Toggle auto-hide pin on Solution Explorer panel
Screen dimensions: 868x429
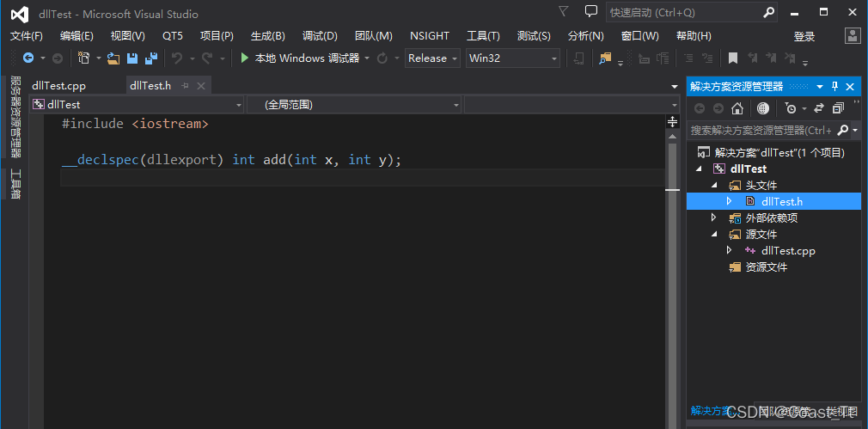pyautogui.click(x=835, y=86)
